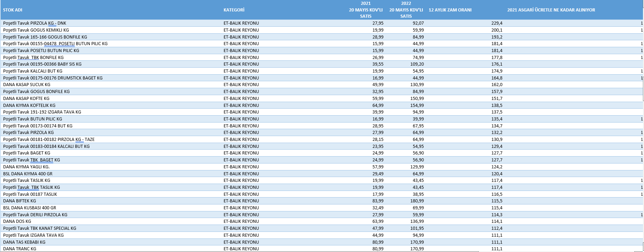Click the DANA BIFTEK KG product cell
The width and height of the screenshot is (644, 252).
[x=19, y=201]
